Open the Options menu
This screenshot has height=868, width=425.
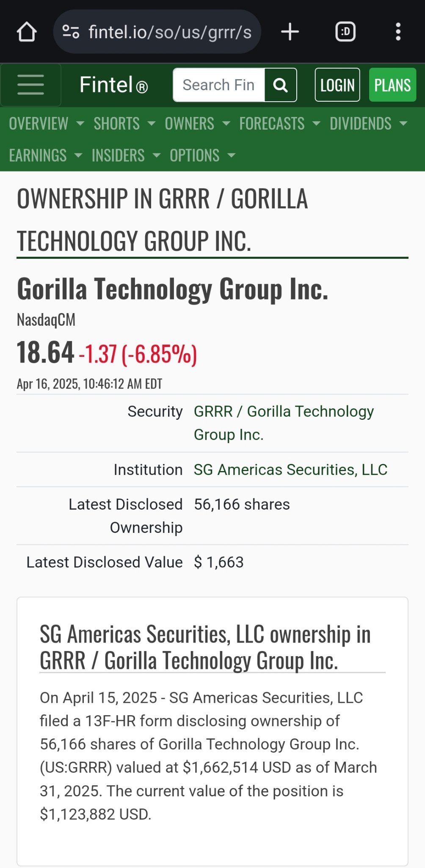click(x=202, y=155)
